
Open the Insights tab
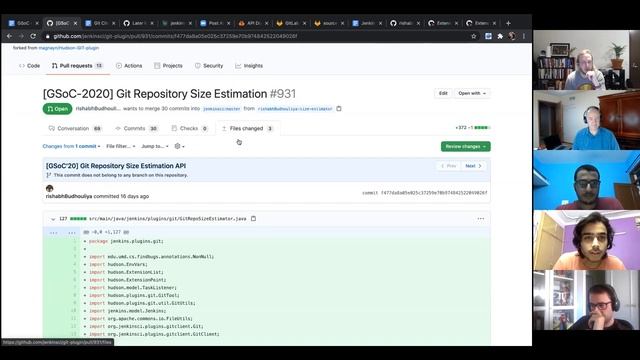pos(249,66)
